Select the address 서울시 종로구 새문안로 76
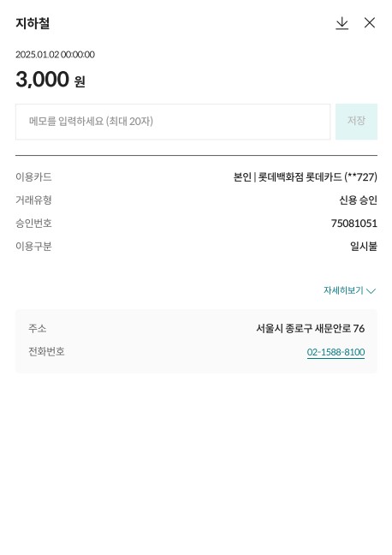The image size is (392, 555). point(311,329)
